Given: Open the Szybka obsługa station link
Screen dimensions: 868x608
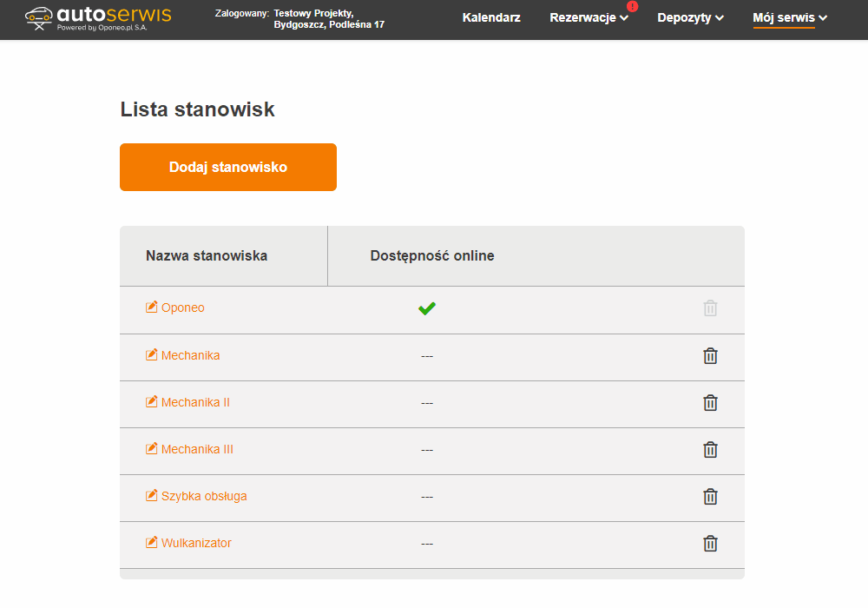Looking at the screenshot, I should pos(204,497).
